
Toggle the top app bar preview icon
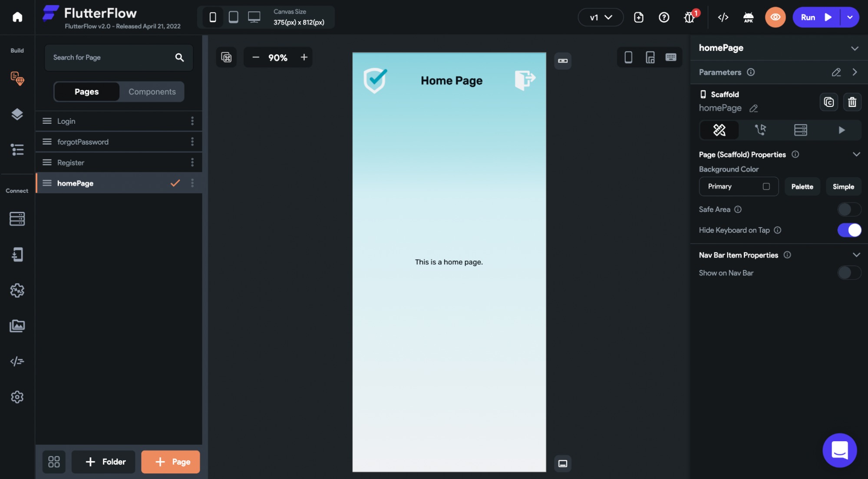(563, 61)
